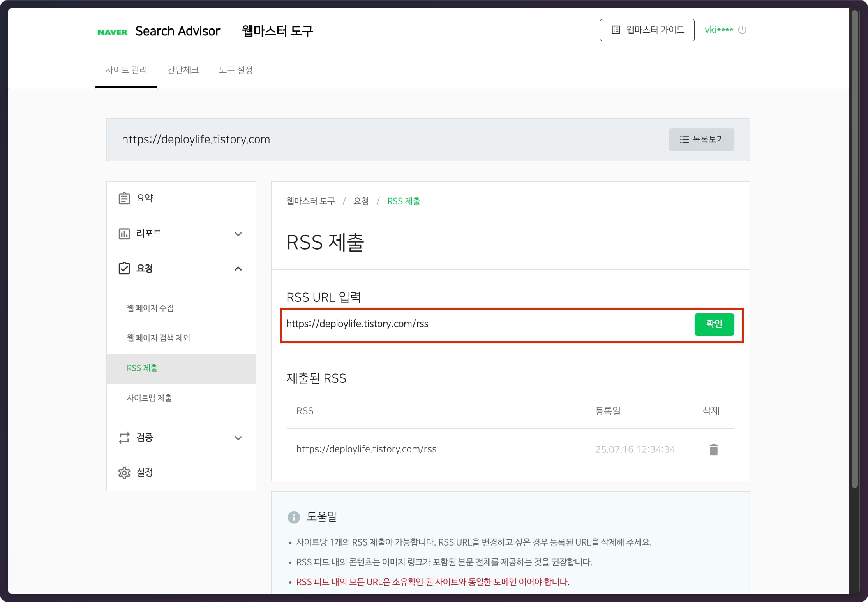Select the 요청 request clipboard icon
The image size is (868, 602).
click(124, 268)
